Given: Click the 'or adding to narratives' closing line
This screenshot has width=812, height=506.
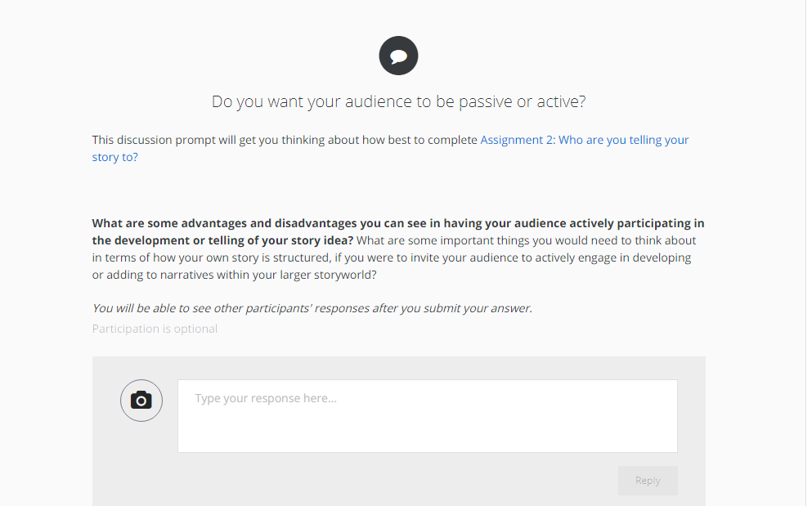Looking at the screenshot, I should (x=234, y=275).
